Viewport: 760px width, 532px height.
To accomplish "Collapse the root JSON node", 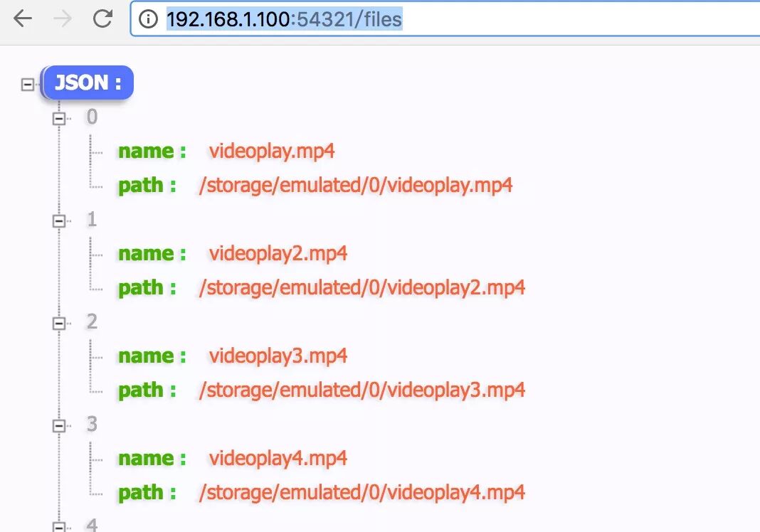I will tap(28, 85).
